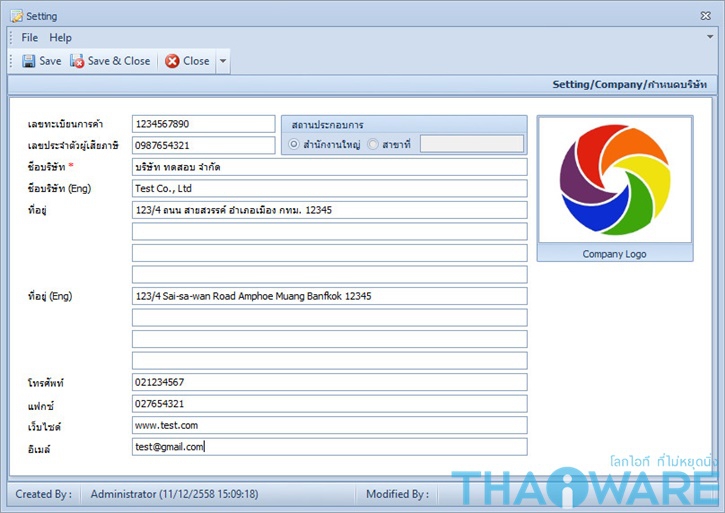Click the Save floppy disk icon

coord(29,61)
